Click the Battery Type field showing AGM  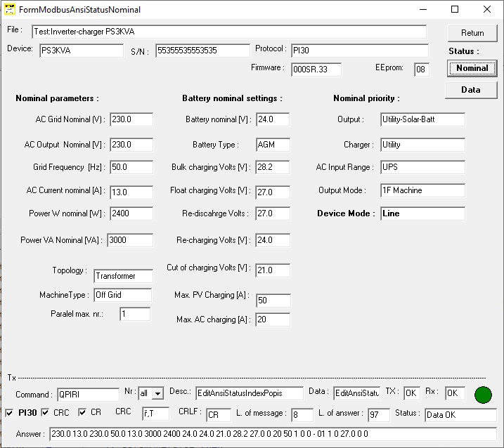coord(272,145)
